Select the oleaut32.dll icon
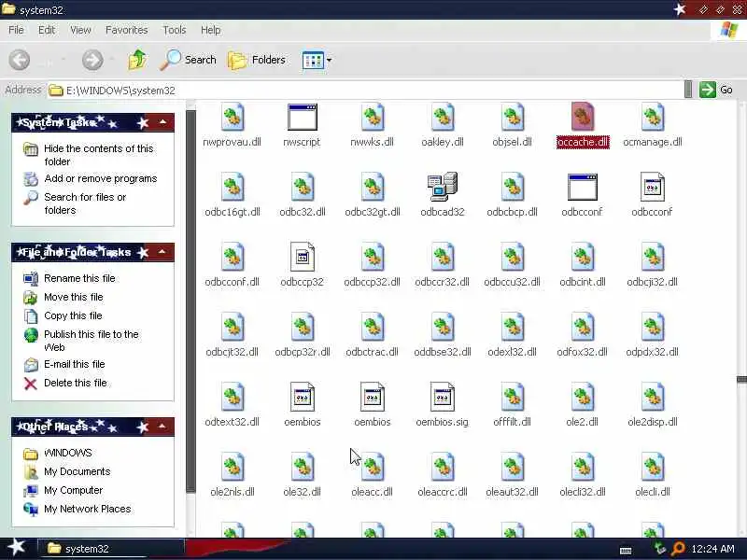Viewport: 747px width, 560px height. click(x=512, y=467)
